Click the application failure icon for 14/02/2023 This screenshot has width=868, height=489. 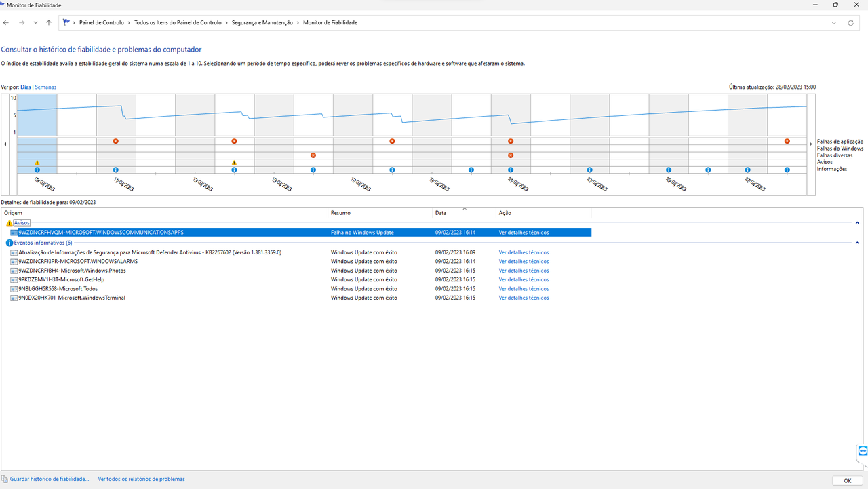click(x=234, y=141)
